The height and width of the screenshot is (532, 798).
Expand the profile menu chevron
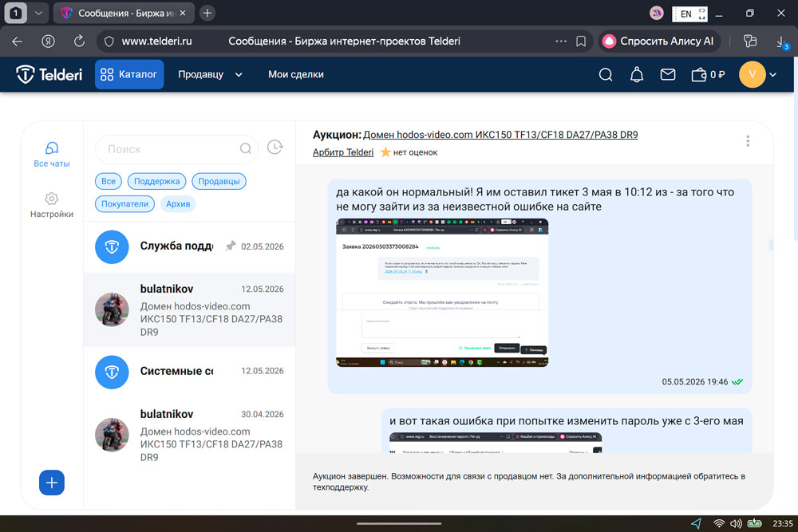[x=773, y=75]
